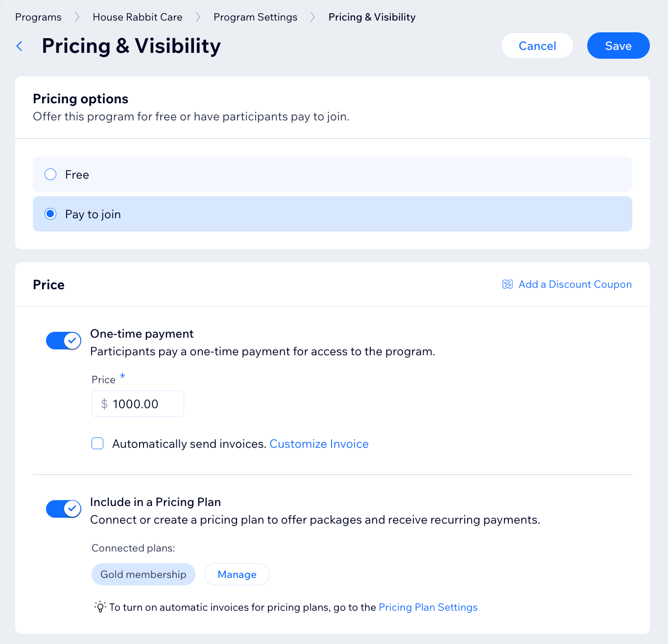Open House Rabbit Care breadcrumb
Image resolution: width=668 pixels, height=644 pixels.
point(138,17)
